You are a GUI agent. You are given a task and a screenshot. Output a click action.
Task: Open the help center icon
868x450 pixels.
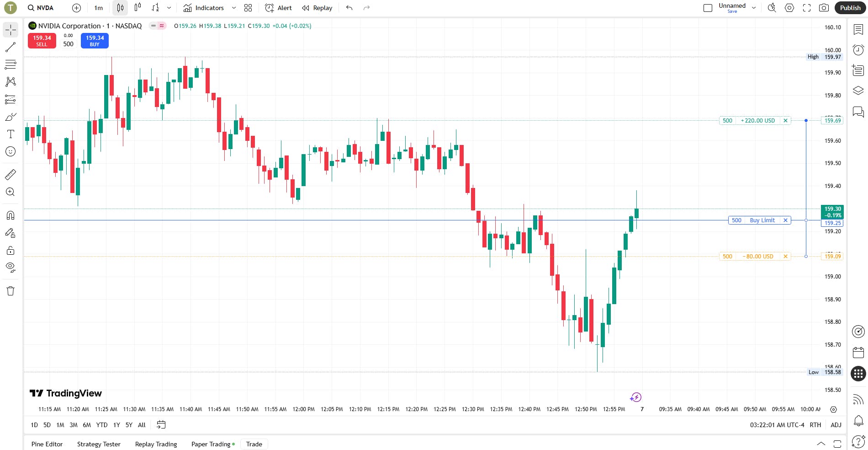[858, 441]
